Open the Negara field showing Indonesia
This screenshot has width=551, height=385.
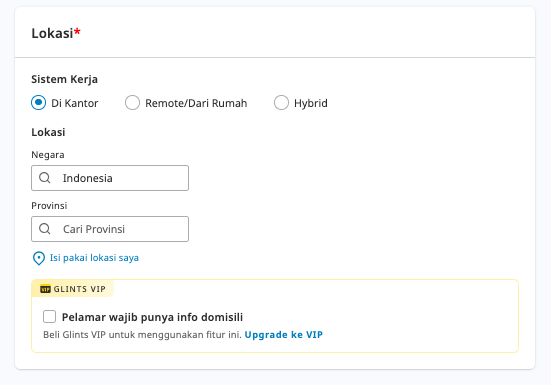pos(110,178)
